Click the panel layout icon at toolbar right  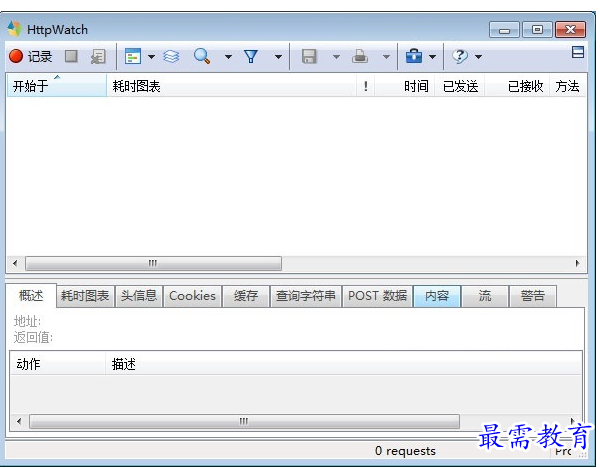point(577,52)
